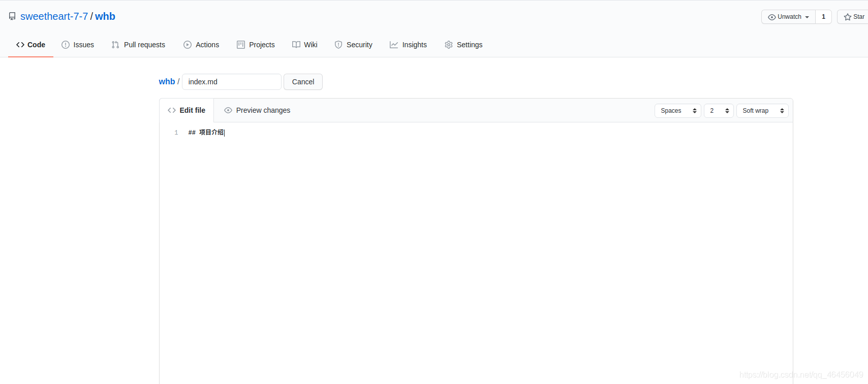Open the Wiki tab
The image size is (868, 384).
click(305, 45)
